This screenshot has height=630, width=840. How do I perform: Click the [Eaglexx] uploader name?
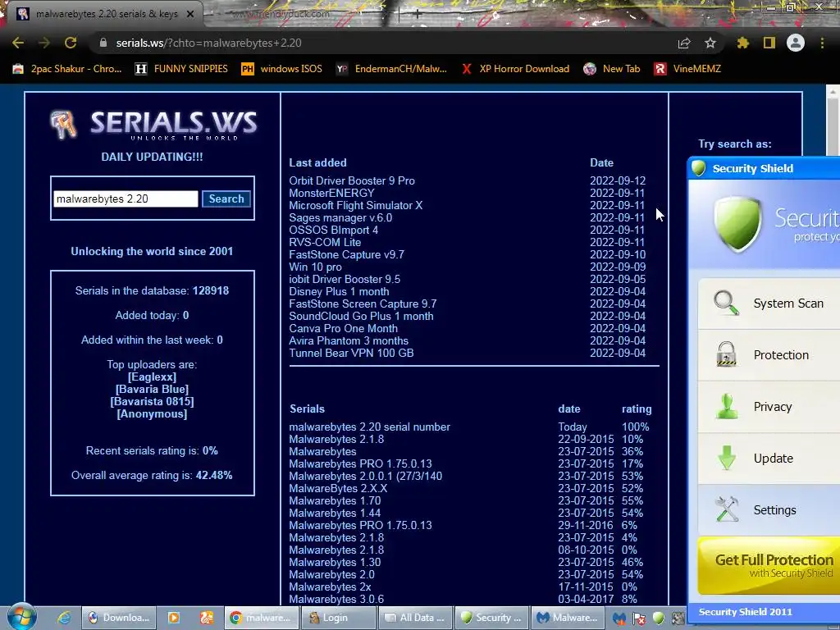point(152,377)
